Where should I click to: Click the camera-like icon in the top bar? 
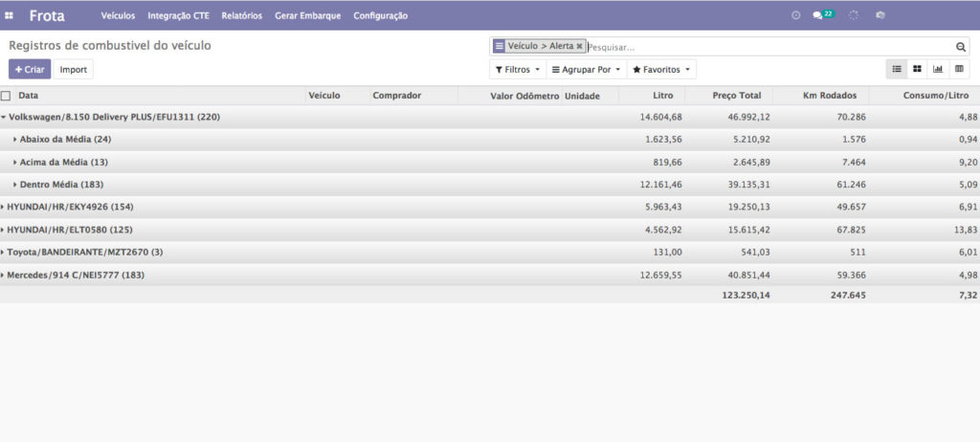(x=880, y=15)
